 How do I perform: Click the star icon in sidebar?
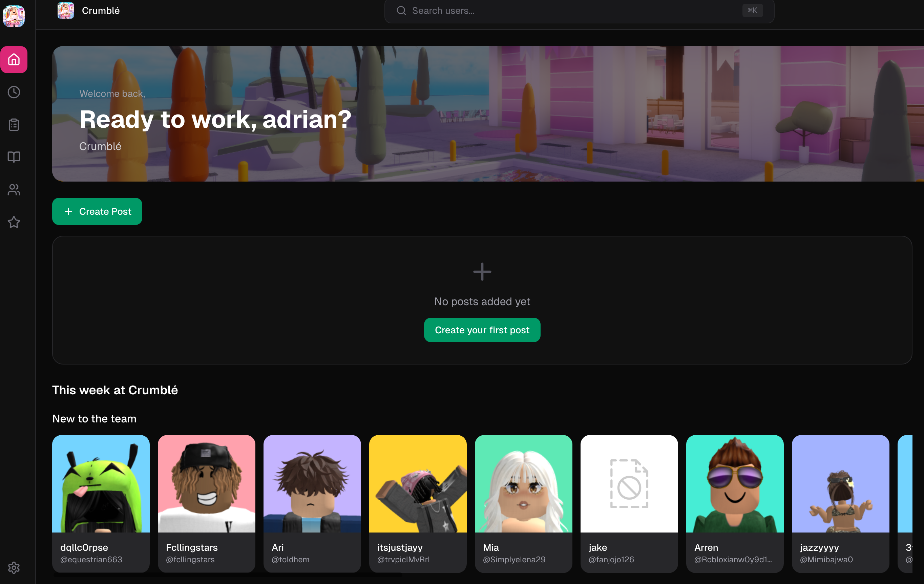(x=14, y=222)
